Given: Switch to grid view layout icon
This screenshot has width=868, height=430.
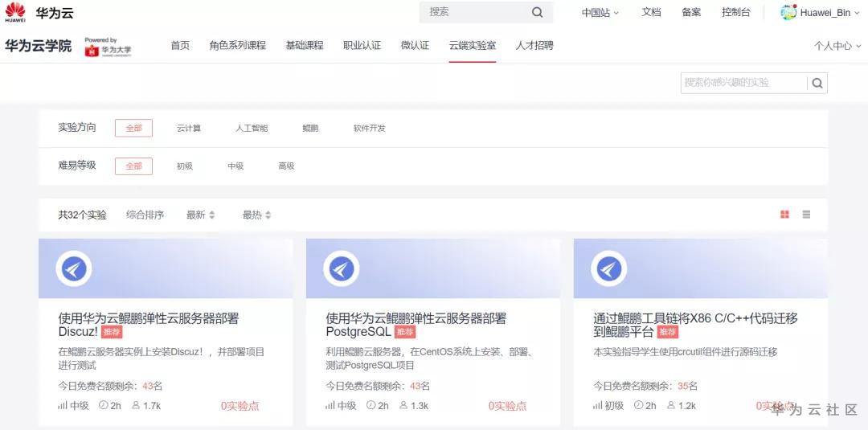Looking at the screenshot, I should pyautogui.click(x=784, y=215).
